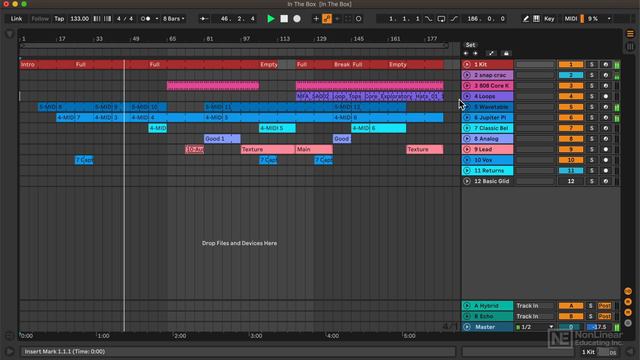Viewport: 640px width, 360px height.
Task: Unfold the 1 Kit track
Action: click(x=467, y=64)
